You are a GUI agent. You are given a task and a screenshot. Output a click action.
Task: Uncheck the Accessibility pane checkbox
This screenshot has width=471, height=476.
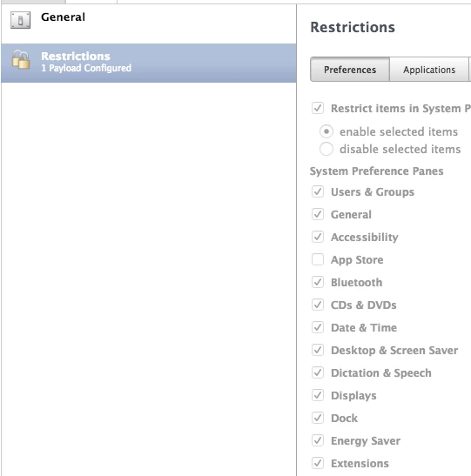[318, 237]
